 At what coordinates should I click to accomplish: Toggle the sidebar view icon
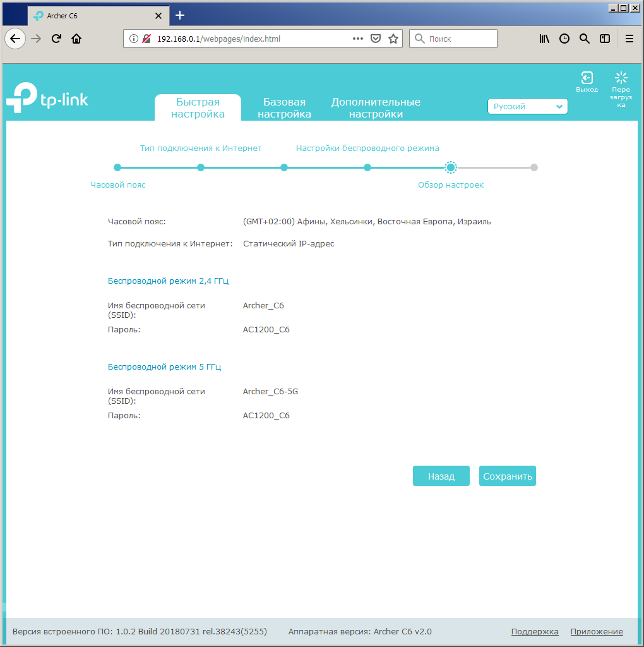(605, 39)
